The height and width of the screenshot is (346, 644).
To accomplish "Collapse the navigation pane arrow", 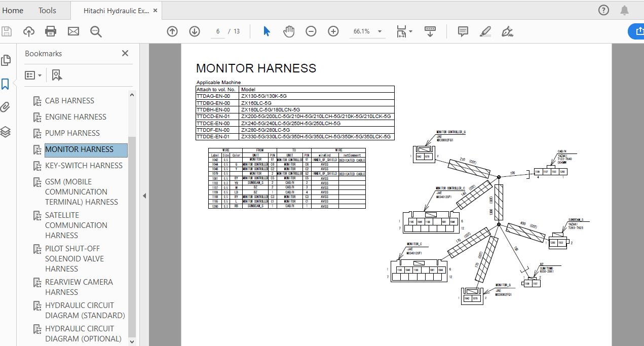I will [144, 196].
